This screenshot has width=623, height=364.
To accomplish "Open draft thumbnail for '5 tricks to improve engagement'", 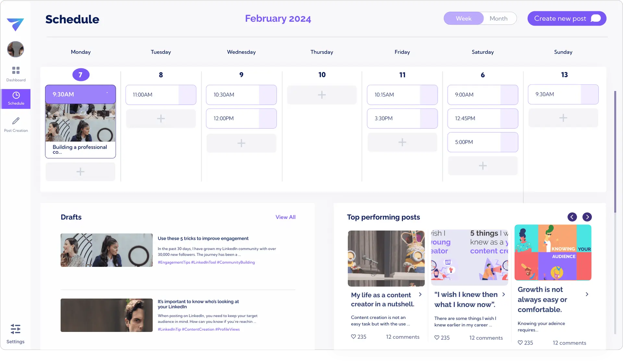I will pyautogui.click(x=106, y=250).
